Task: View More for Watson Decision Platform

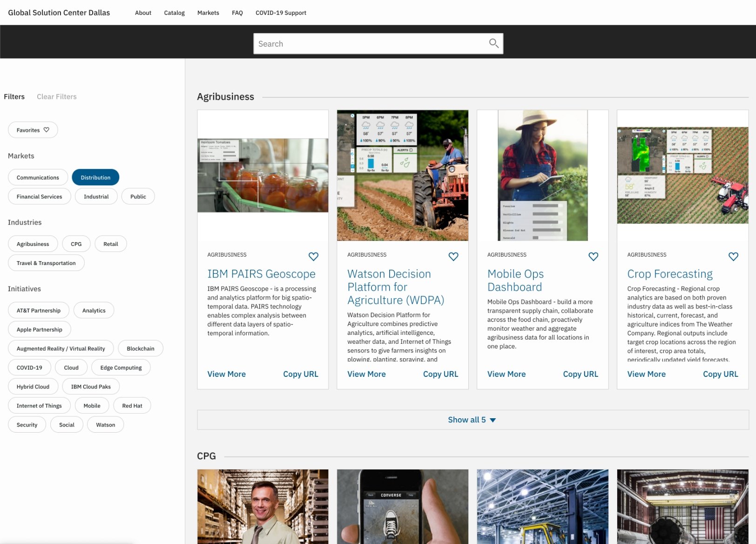Action: [x=366, y=374]
